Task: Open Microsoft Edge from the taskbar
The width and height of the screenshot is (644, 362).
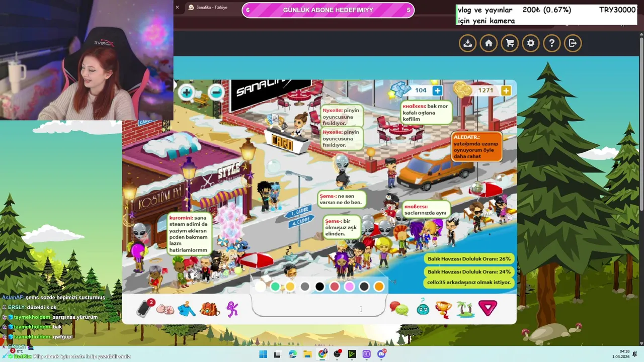Action: pos(292,354)
